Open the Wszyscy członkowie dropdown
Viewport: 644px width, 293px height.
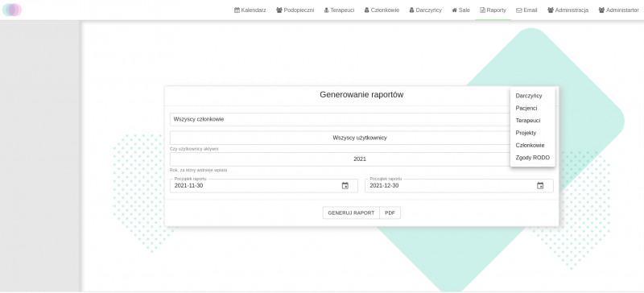pyautogui.click(x=340, y=119)
